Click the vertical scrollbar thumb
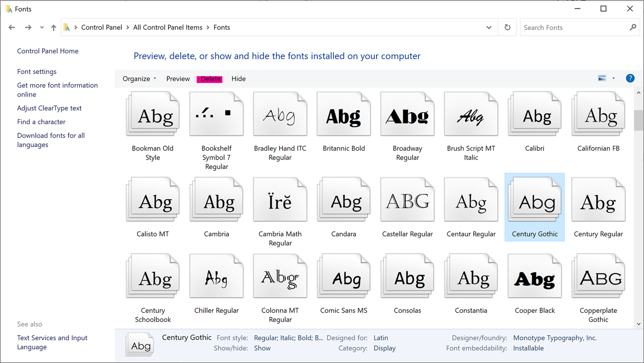Viewport: 644px width, 363px height. (638, 119)
